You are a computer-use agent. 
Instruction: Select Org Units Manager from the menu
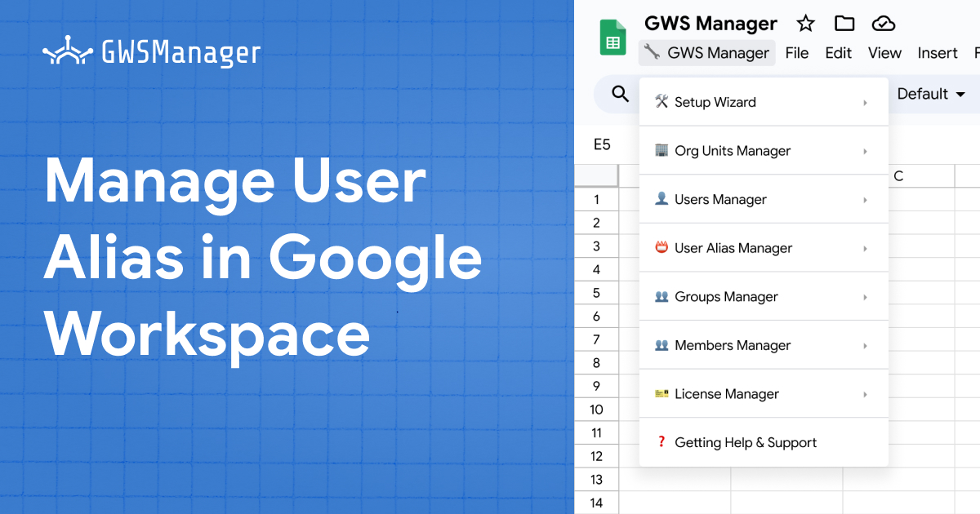(733, 150)
